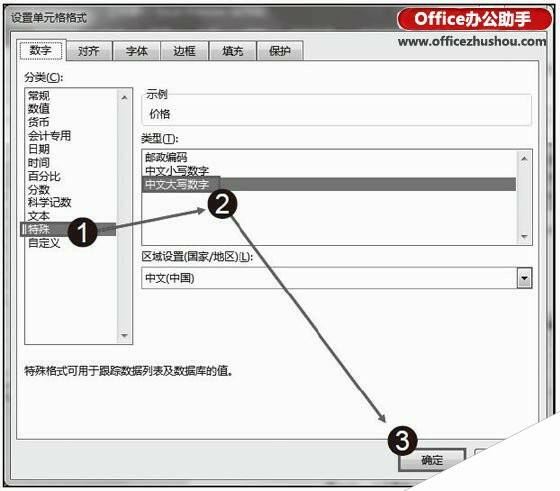Choose 中文小写数字 type
The height and width of the screenshot is (491, 560).
tap(177, 171)
